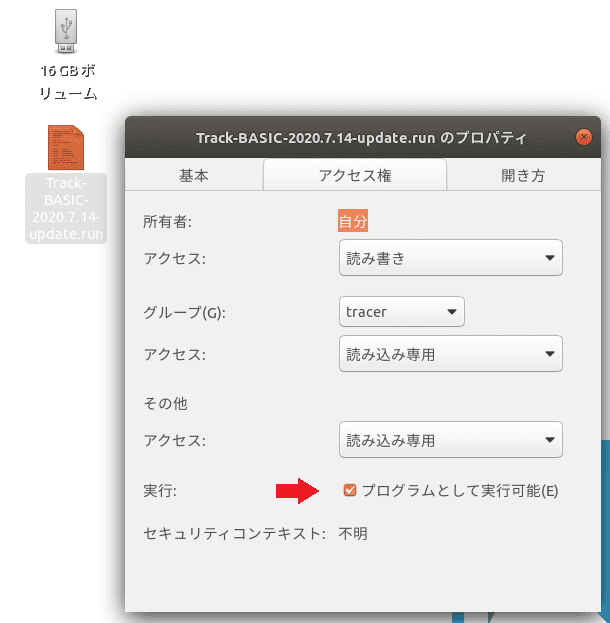Screen dimensions: 610x623
Task: Close the properties dialog with the red X
Action: [x=583, y=137]
